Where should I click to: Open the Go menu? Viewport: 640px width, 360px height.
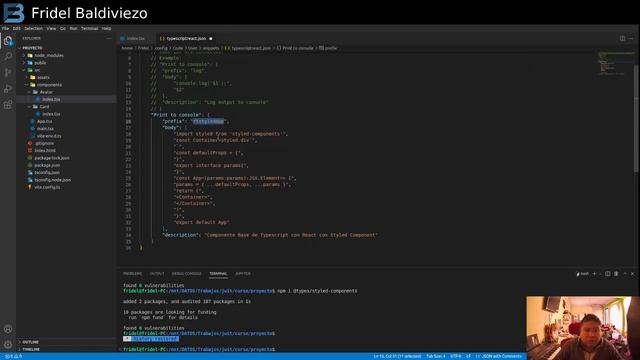63,29
